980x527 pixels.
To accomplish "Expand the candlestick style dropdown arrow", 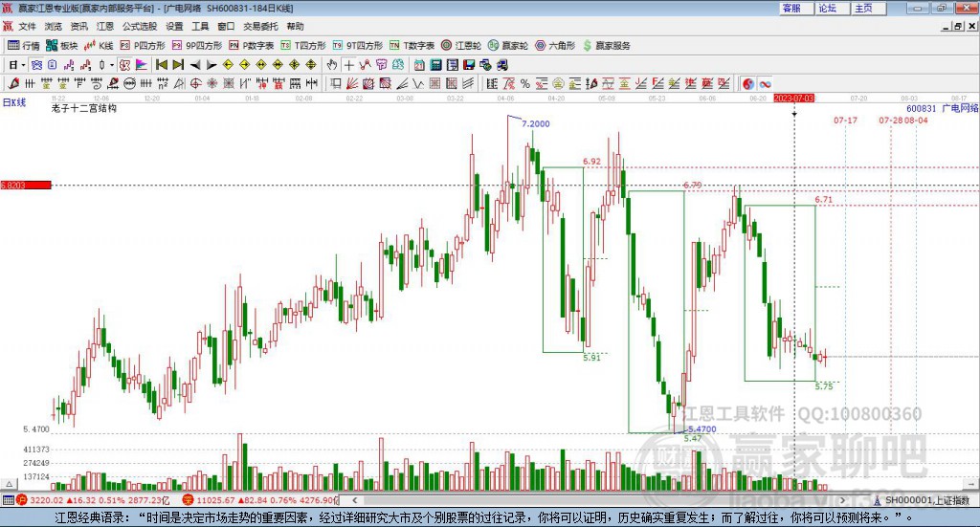I will pyautogui.click(x=112, y=65).
